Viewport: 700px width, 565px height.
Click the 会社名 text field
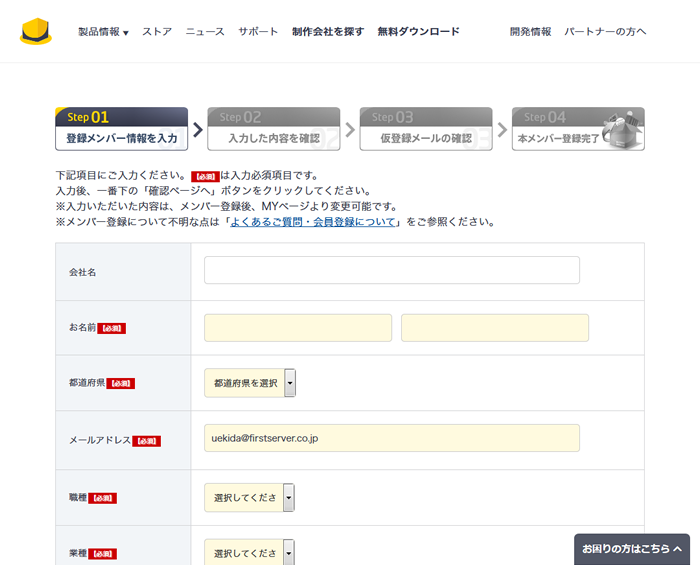click(x=391, y=270)
